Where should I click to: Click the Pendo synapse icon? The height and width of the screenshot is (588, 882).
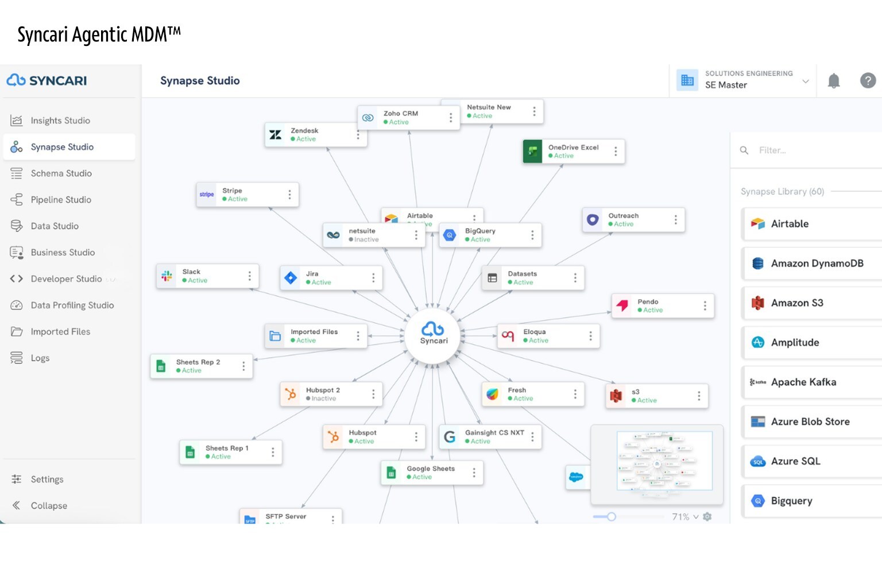[622, 305]
